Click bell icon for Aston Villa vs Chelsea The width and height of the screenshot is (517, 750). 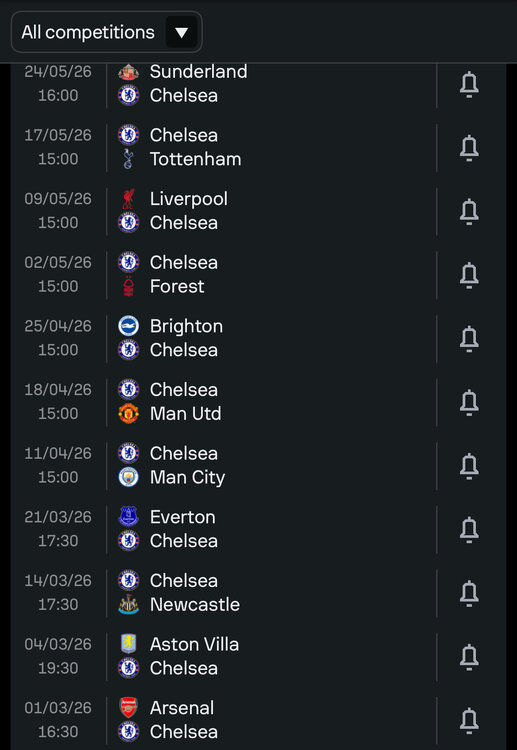click(469, 657)
